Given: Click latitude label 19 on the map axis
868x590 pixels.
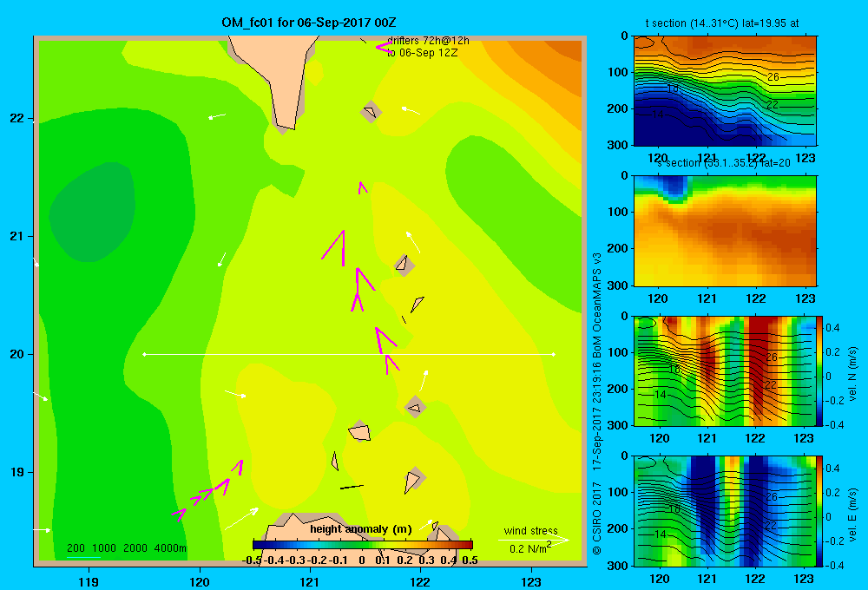Looking at the screenshot, I should tap(17, 472).
